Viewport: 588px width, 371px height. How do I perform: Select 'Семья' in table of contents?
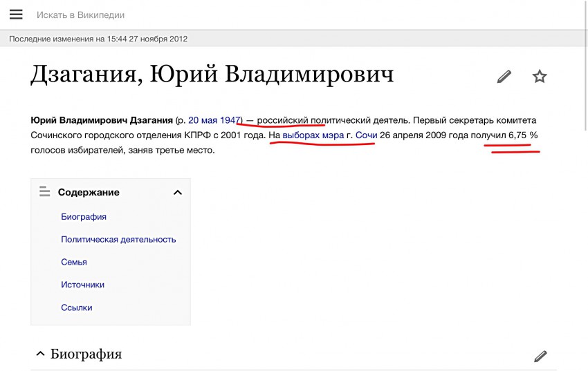[x=74, y=262]
